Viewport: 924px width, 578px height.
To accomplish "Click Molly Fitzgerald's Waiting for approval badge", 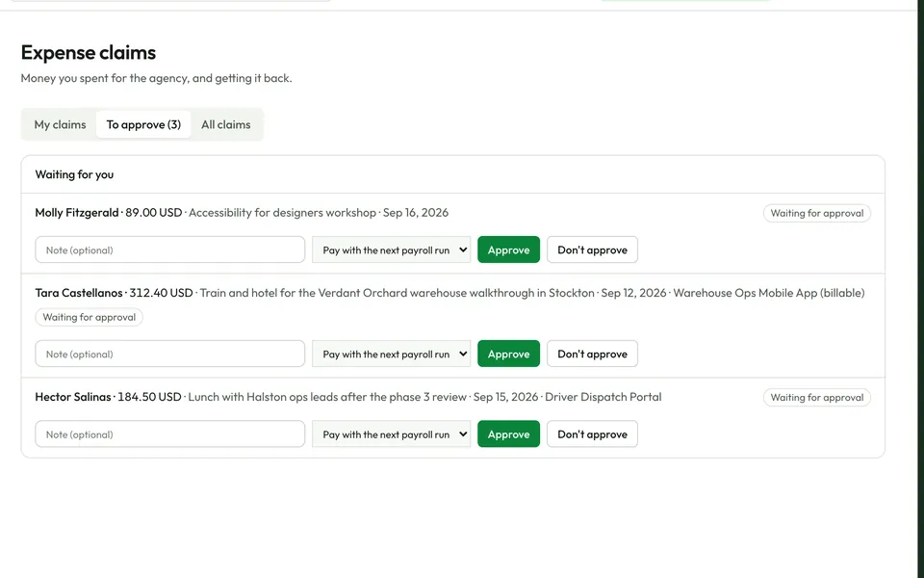I will click(x=817, y=213).
